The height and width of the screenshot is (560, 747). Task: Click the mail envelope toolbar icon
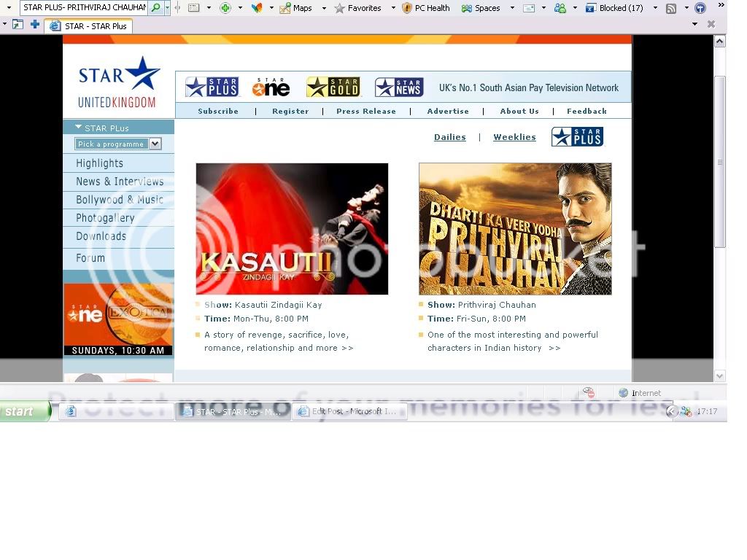pos(529,8)
